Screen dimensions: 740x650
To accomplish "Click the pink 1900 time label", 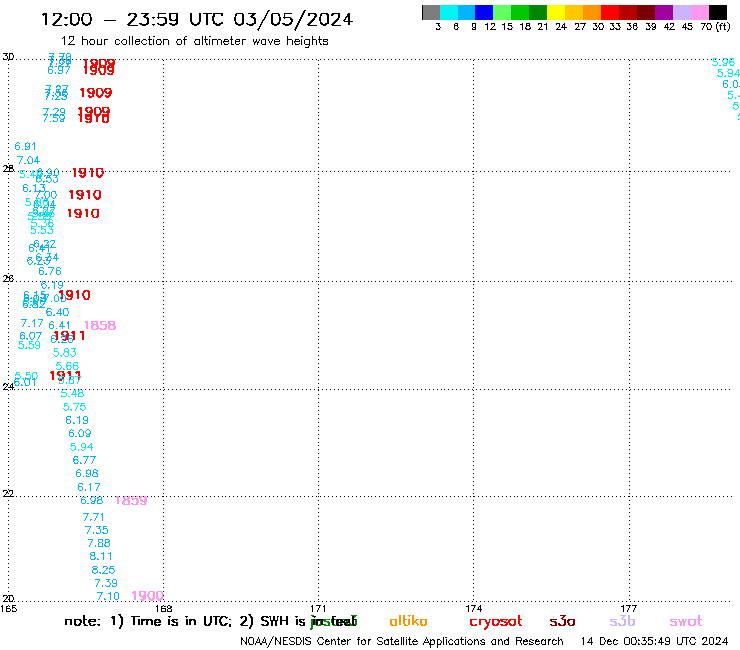I will pos(148,596).
